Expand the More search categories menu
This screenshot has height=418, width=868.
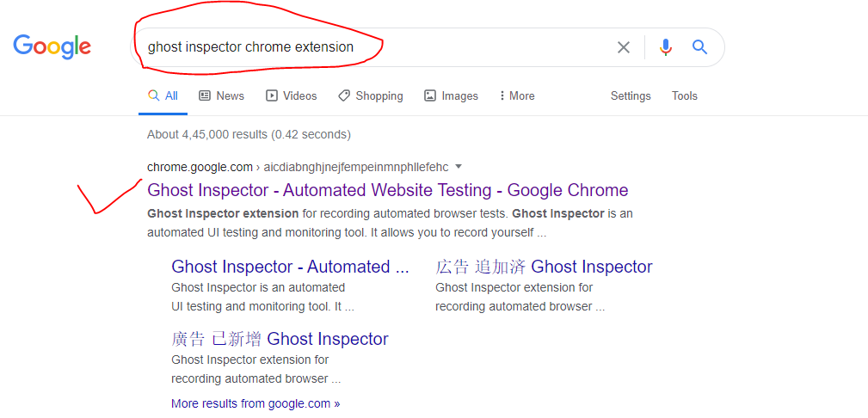pos(517,95)
